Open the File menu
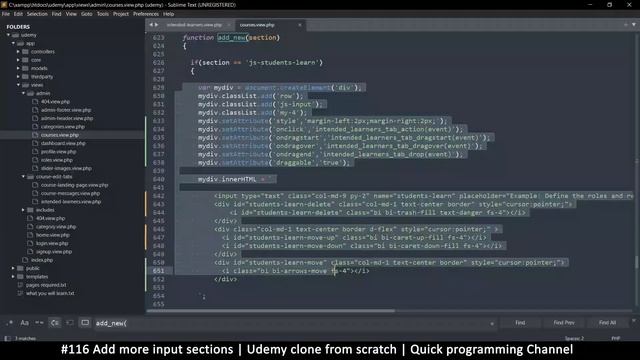 tap(6, 14)
